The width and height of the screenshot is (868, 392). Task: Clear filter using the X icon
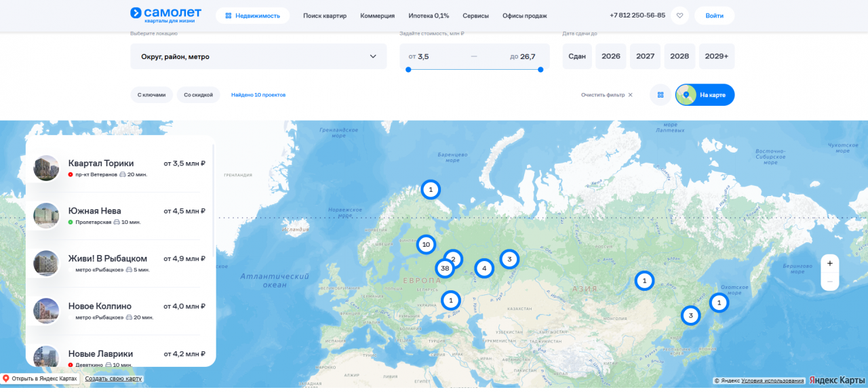coord(630,95)
